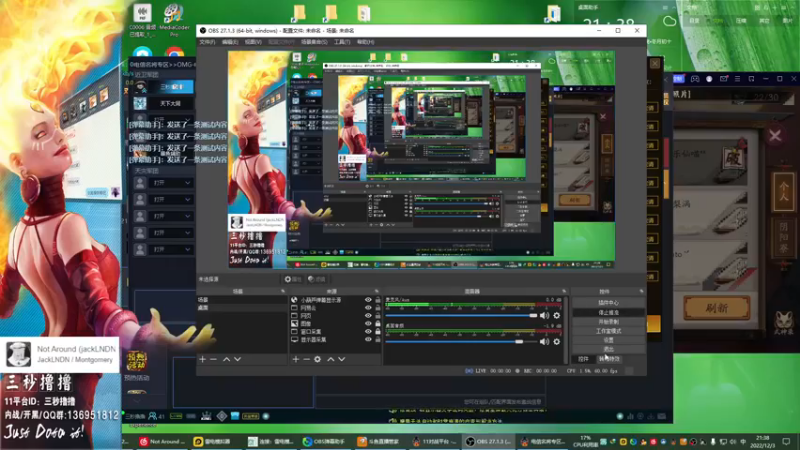Hide the 网页 source with its eye icon
The width and height of the screenshot is (800, 450).
(x=368, y=316)
